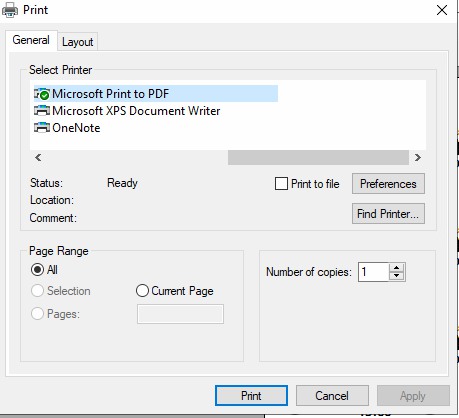459x418 pixels.
Task: Choose the OneNote printer icon
Action: click(42, 128)
